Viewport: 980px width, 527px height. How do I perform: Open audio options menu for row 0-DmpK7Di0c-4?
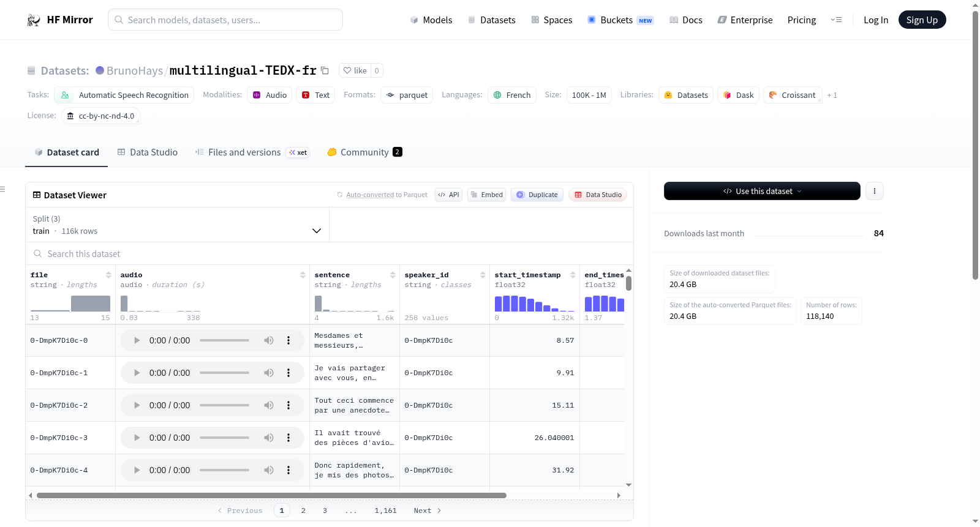(x=288, y=470)
